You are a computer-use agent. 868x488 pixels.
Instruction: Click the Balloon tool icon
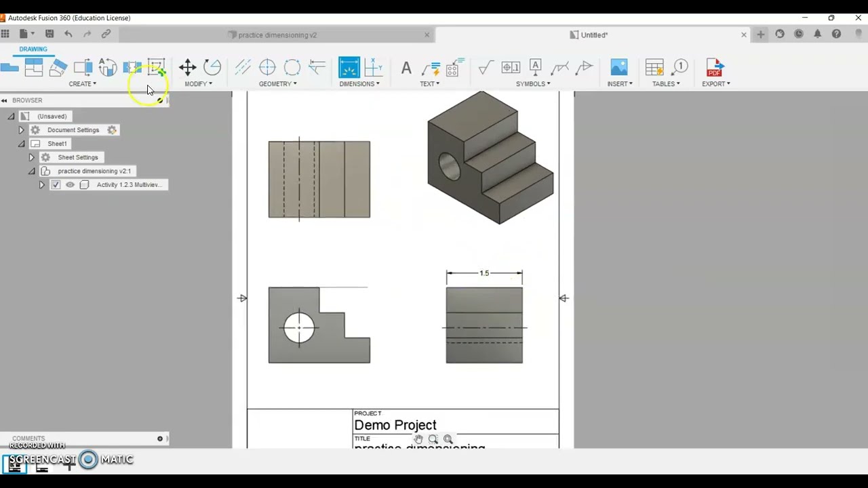pos(679,67)
